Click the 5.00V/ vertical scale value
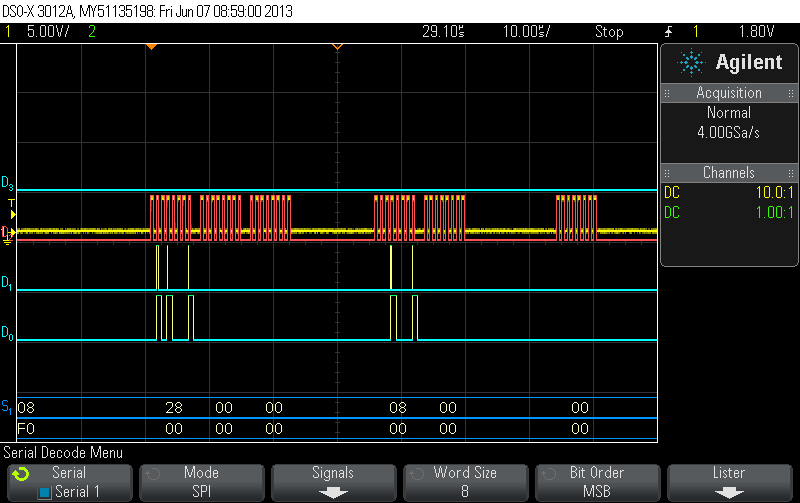The height and width of the screenshot is (503, 800). (x=48, y=32)
